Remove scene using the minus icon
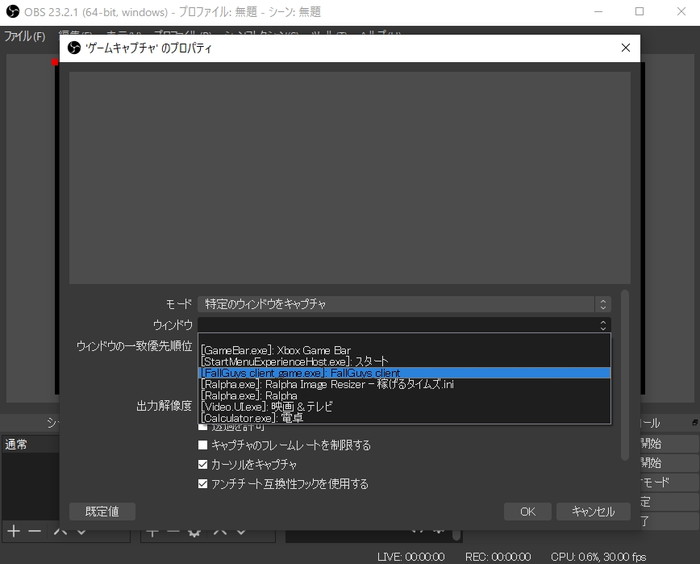The width and height of the screenshot is (700, 564). click(x=35, y=531)
